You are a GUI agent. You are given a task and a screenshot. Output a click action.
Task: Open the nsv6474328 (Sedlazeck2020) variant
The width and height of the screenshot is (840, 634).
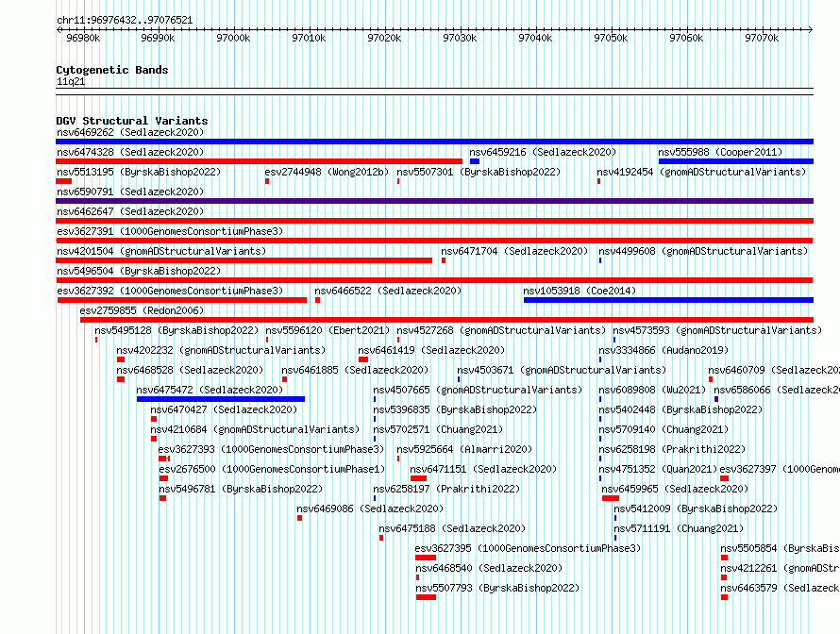(x=130, y=152)
